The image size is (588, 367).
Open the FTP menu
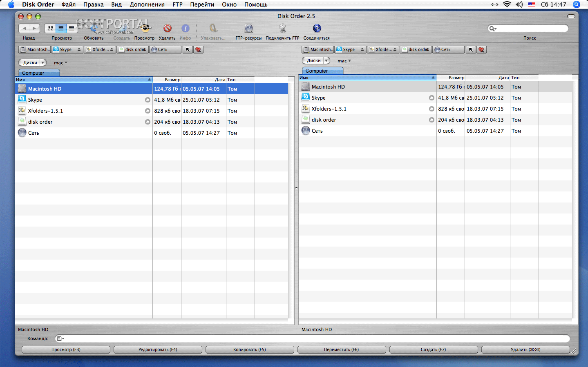[x=177, y=4]
